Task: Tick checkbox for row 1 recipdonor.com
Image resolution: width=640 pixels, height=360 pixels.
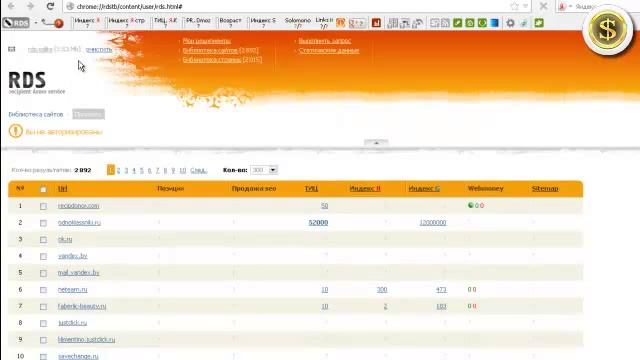Action: (43, 207)
